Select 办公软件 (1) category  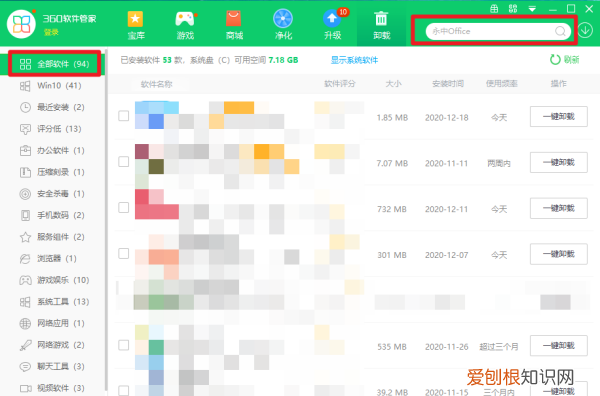[x=52, y=150]
